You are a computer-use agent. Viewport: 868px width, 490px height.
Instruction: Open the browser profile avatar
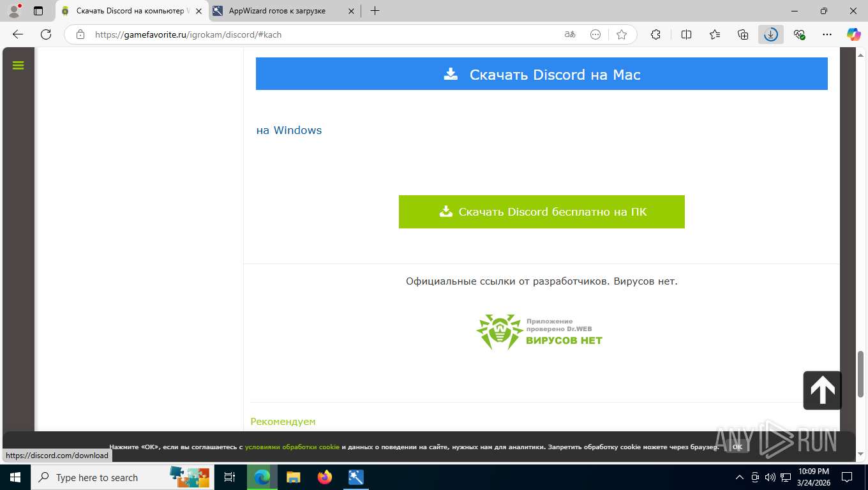(x=13, y=11)
